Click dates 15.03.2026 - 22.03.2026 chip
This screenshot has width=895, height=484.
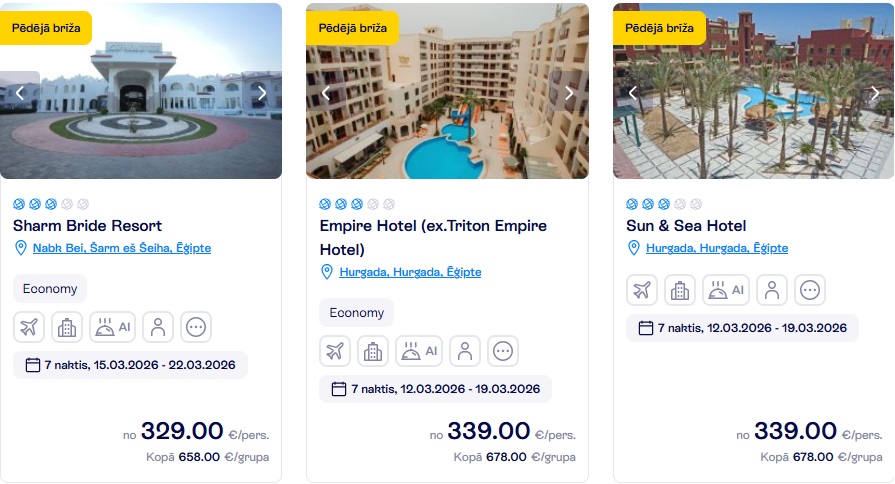[x=130, y=365]
